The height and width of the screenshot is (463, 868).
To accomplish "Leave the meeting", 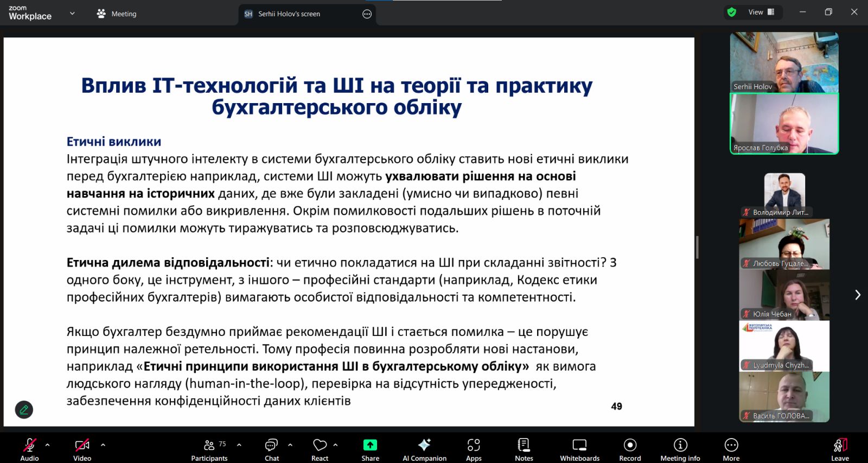I will (x=840, y=449).
